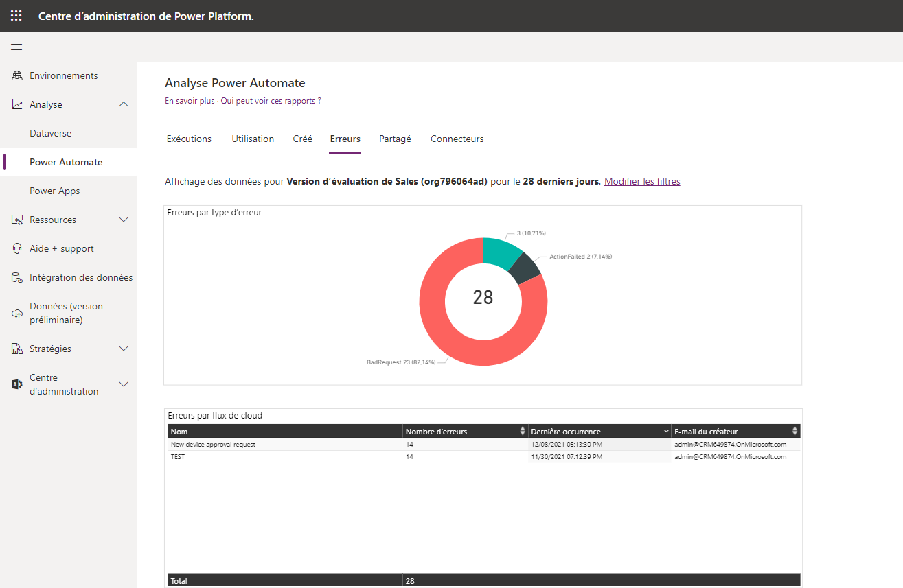Click the Intégration des données icon
Screen dimensions: 903x588
(17, 277)
